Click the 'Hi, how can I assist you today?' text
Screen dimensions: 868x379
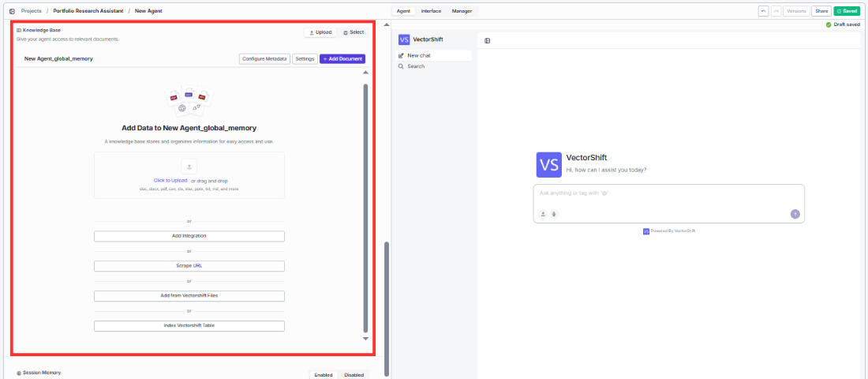click(x=607, y=170)
